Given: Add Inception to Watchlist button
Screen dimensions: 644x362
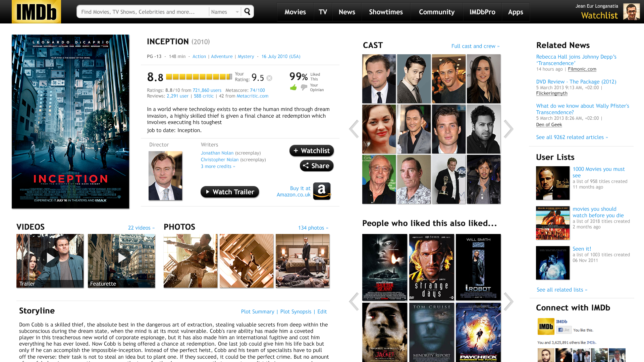Looking at the screenshot, I should click(312, 151).
